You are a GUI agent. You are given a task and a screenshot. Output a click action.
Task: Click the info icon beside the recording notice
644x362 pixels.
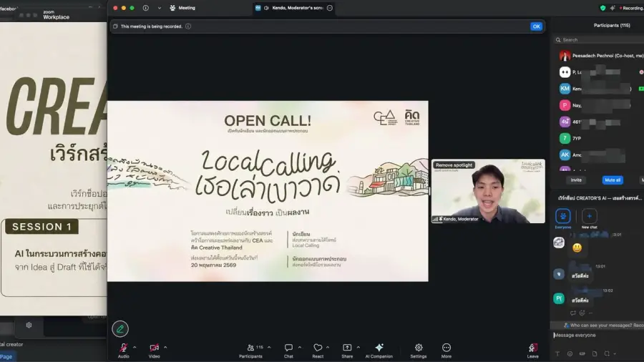pos(188,26)
